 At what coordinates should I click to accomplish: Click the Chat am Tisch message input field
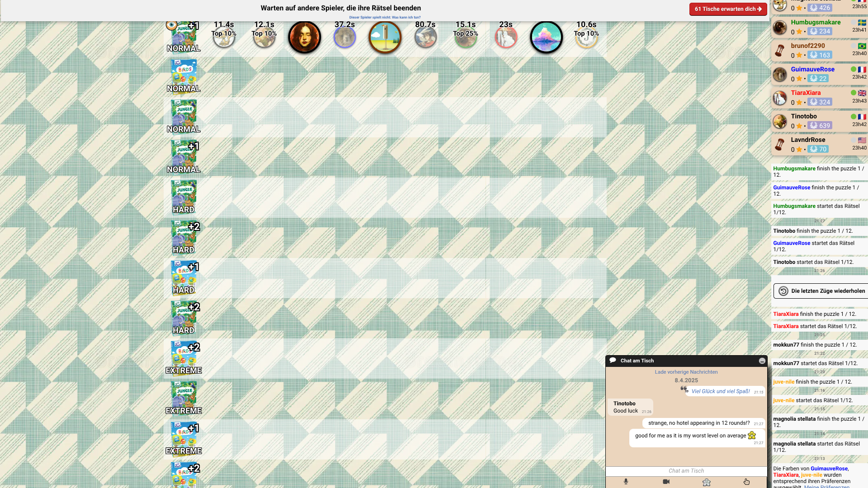686,471
